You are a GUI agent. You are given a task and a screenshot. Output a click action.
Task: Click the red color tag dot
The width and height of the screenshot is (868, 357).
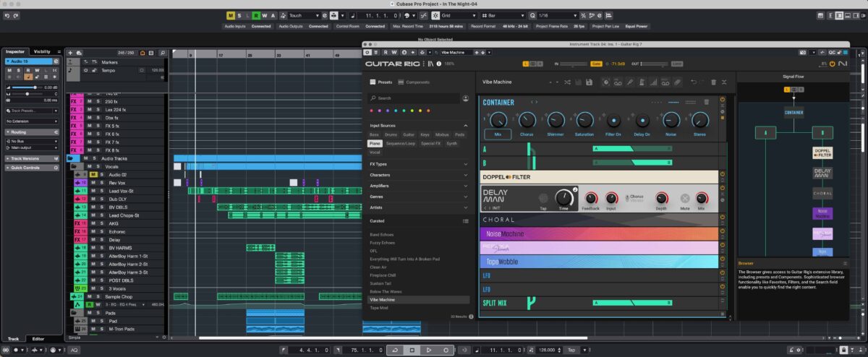coord(372,111)
